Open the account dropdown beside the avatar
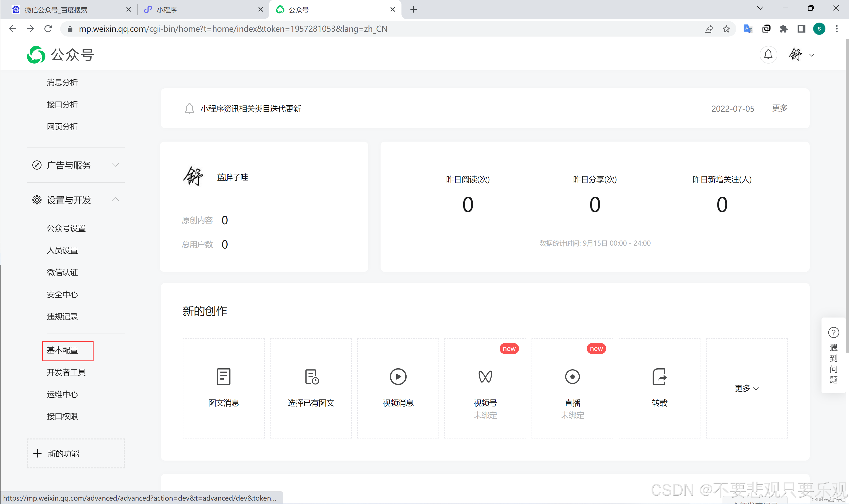The image size is (849, 504). click(x=812, y=55)
